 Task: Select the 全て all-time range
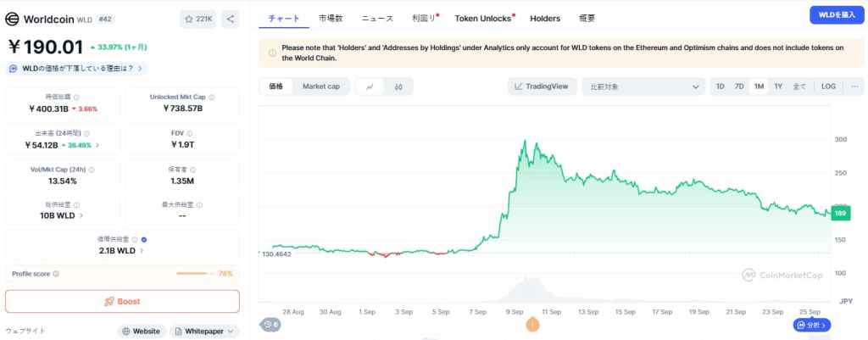pos(799,86)
